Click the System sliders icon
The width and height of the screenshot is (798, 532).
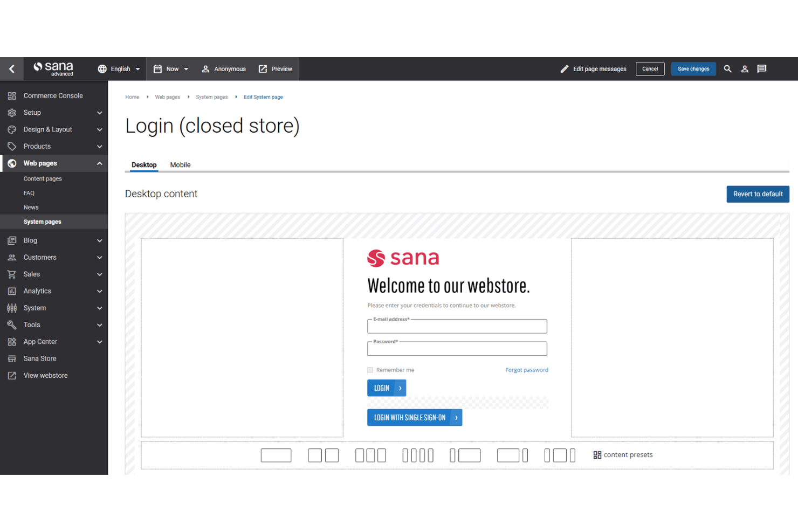click(12, 308)
